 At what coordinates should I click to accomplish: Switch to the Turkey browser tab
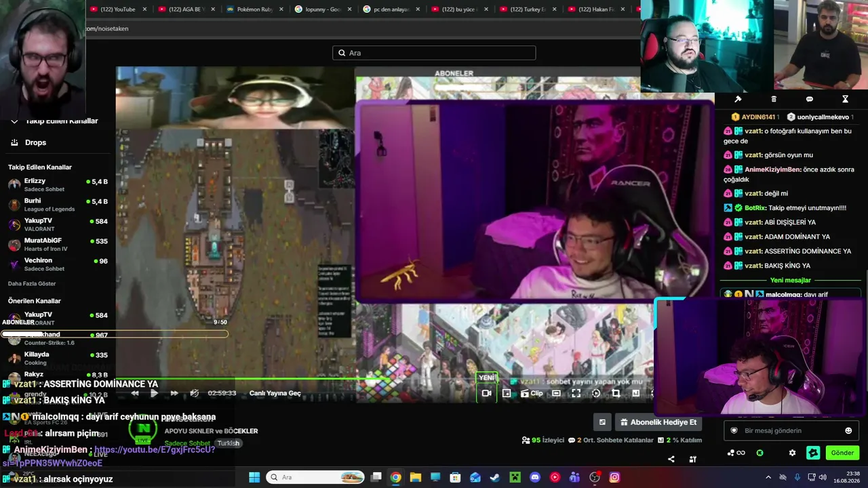pyautogui.click(x=529, y=9)
